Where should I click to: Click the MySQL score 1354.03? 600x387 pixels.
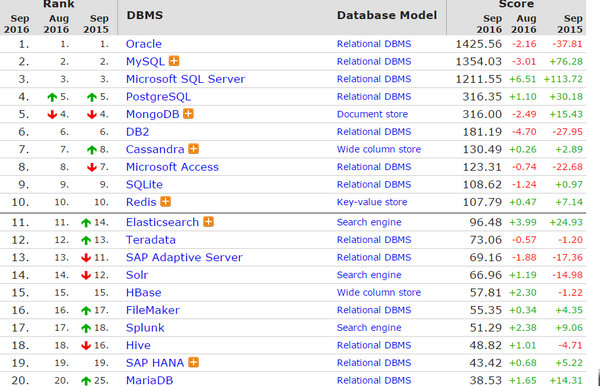[x=479, y=62]
